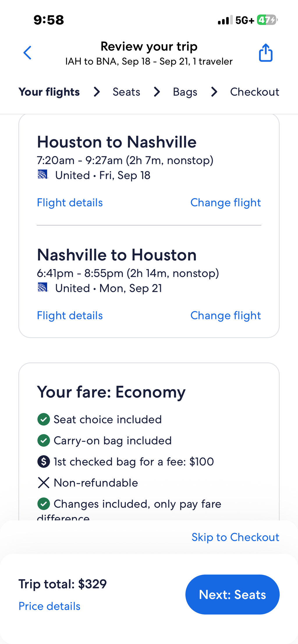298x644 pixels.
Task: Tap chevron between Bags and Checkout
Action: point(214,92)
